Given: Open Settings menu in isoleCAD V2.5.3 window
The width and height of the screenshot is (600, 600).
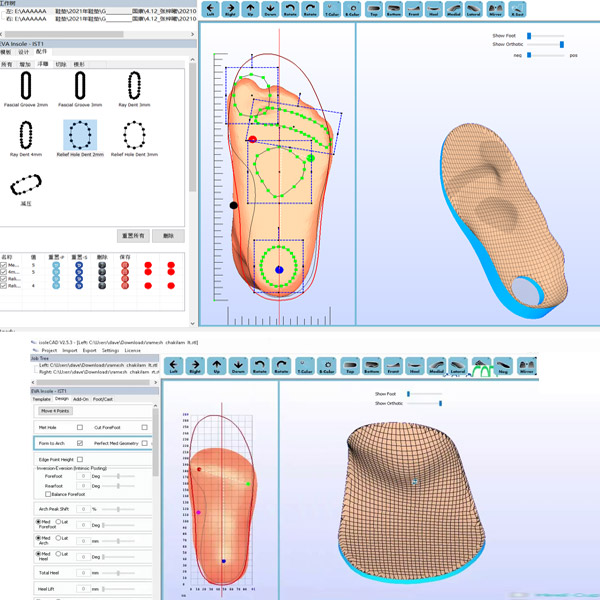Looking at the screenshot, I should point(110,350).
